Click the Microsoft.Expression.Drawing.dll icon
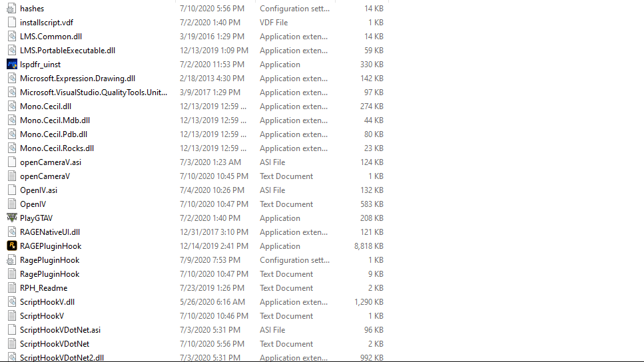The width and height of the screenshot is (644, 362). [x=11, y=78]
